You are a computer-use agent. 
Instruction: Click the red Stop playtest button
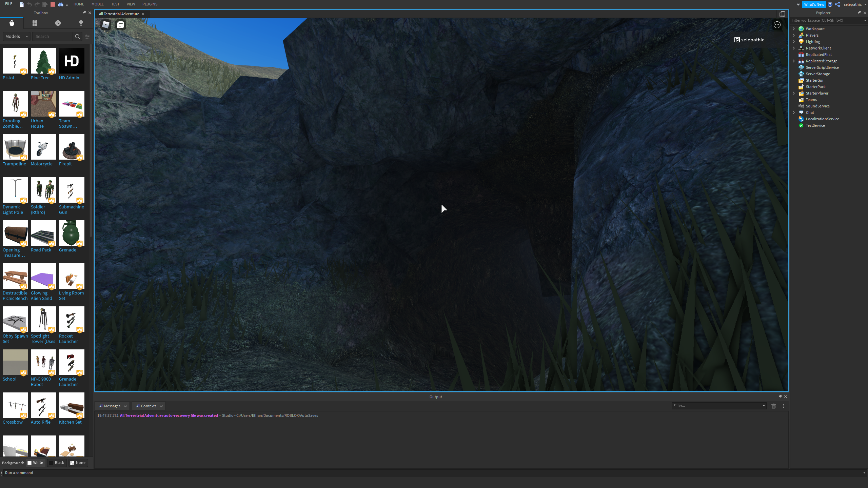point(53,4)
